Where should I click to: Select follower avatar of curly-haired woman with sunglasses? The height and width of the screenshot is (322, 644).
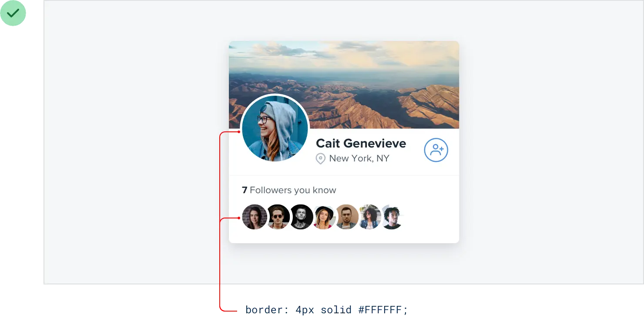click(370, 217)
